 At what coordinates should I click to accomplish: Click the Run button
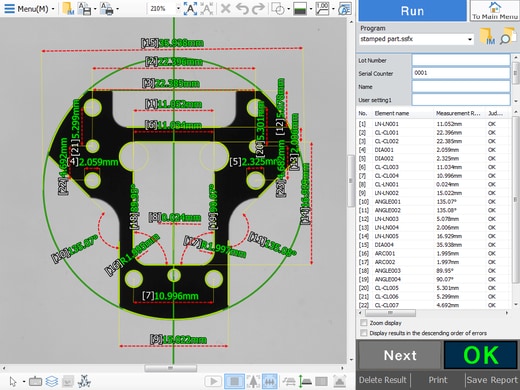point(412,11)
